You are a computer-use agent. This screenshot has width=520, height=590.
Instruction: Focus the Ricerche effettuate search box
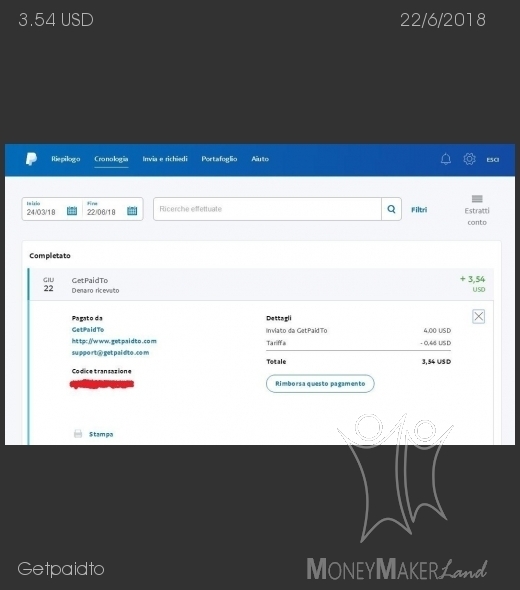(268, 209)
